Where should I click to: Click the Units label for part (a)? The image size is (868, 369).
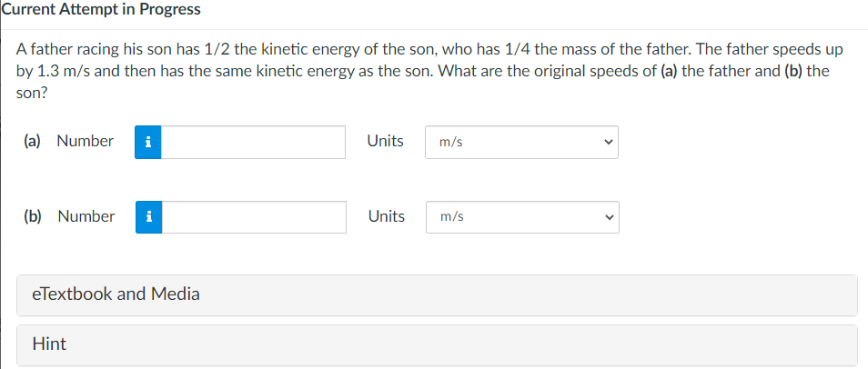pyautogui.click(x=385, y=141)
